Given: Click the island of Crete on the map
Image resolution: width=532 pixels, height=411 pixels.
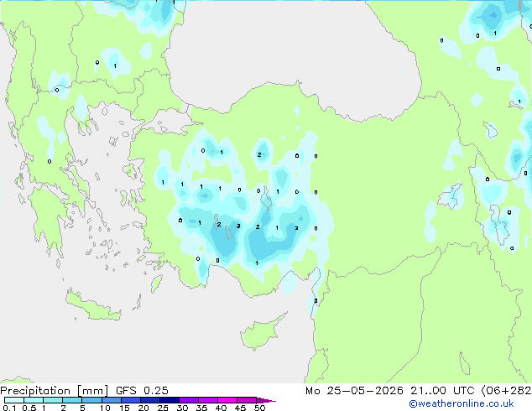Looking at the screenshot, I should point(93,307).
